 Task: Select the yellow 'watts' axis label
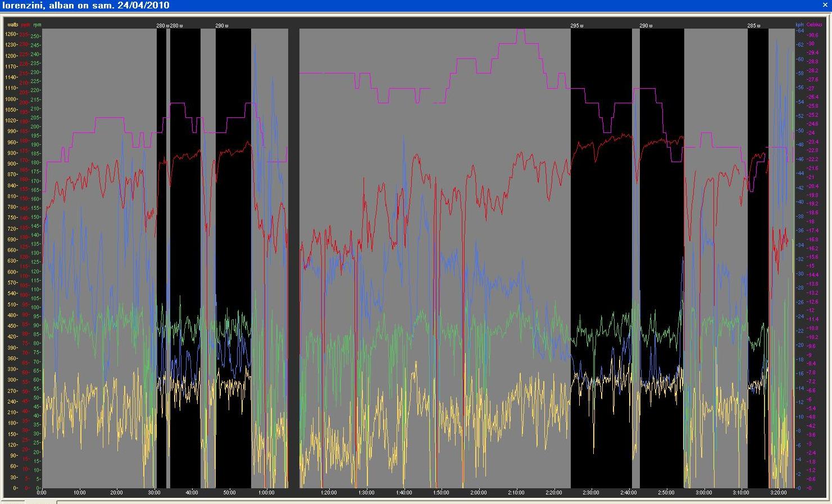(x=12, y=25)
